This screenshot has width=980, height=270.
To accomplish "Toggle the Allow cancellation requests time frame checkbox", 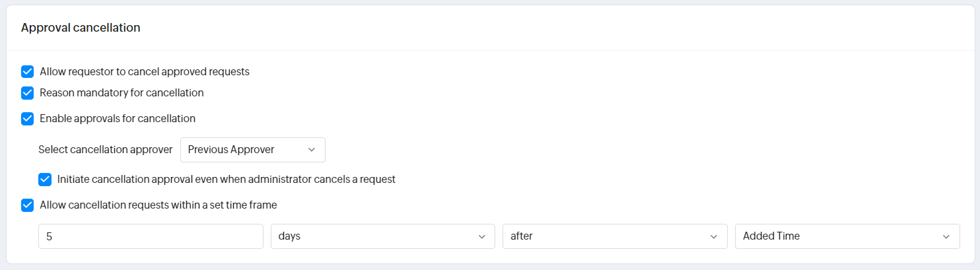I will pyautogui.click(x=28, y=205).
